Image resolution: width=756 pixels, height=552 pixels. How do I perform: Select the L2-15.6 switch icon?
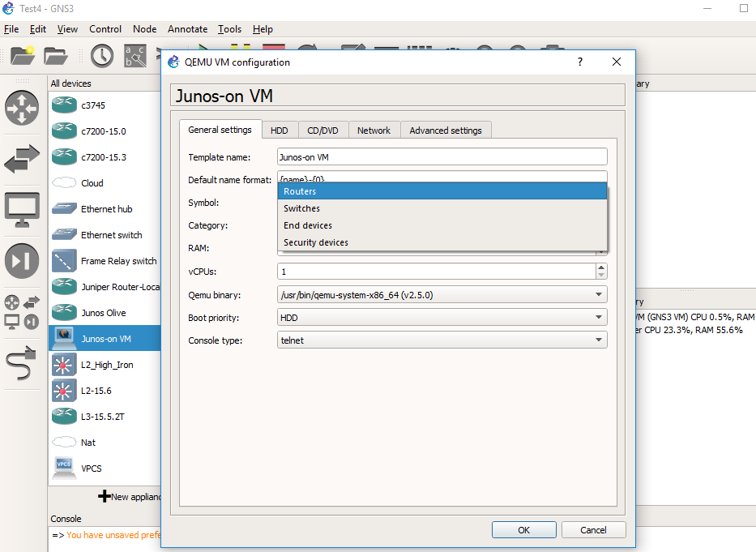point(64,391)
